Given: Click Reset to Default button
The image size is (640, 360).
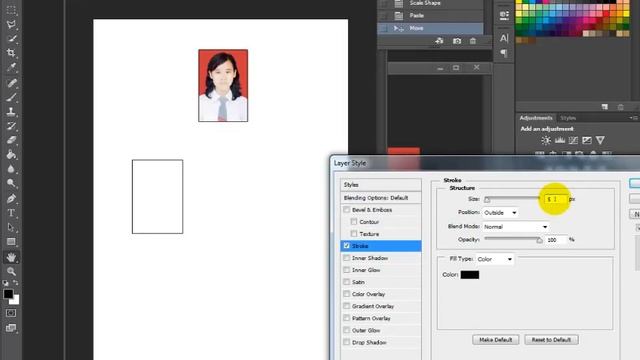Looking at the screenshot, I should [x=551, y=340].
